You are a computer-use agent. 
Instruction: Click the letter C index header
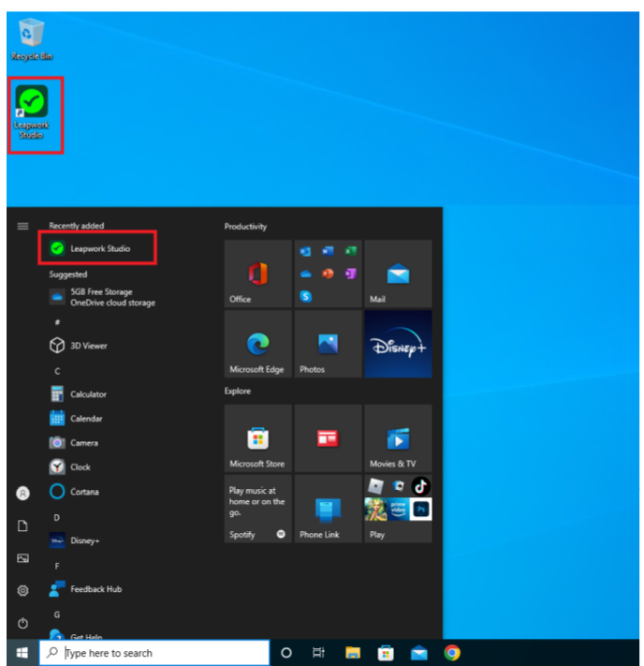[x=57, y=371]
